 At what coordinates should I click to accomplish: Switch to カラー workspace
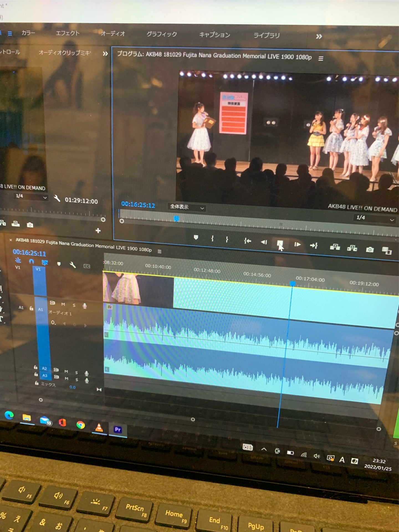[x=28, y=33]
